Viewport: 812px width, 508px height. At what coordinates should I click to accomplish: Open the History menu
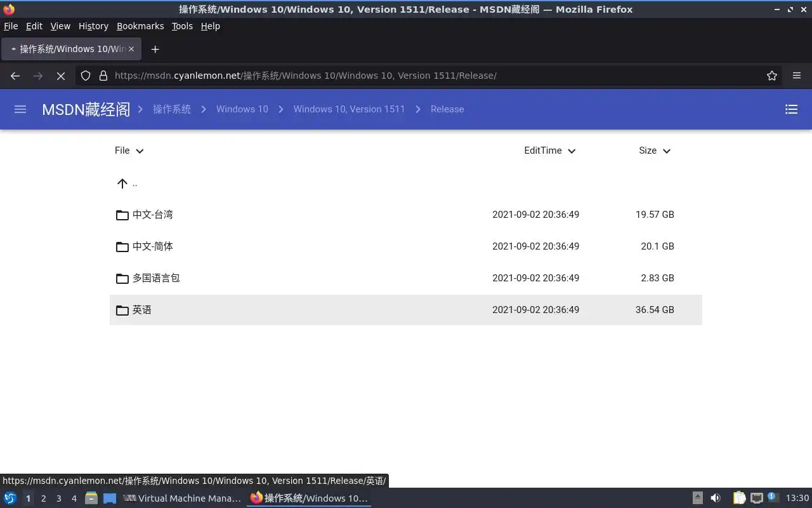tap(93, 26)
